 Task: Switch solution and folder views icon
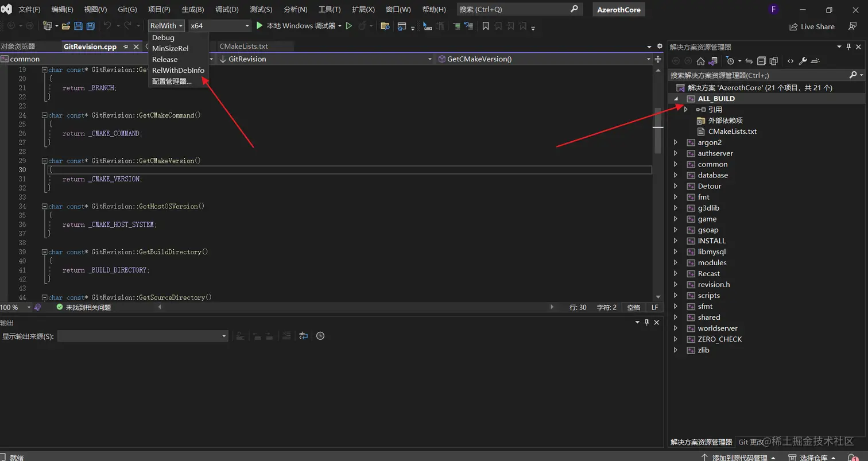point(713,61)
